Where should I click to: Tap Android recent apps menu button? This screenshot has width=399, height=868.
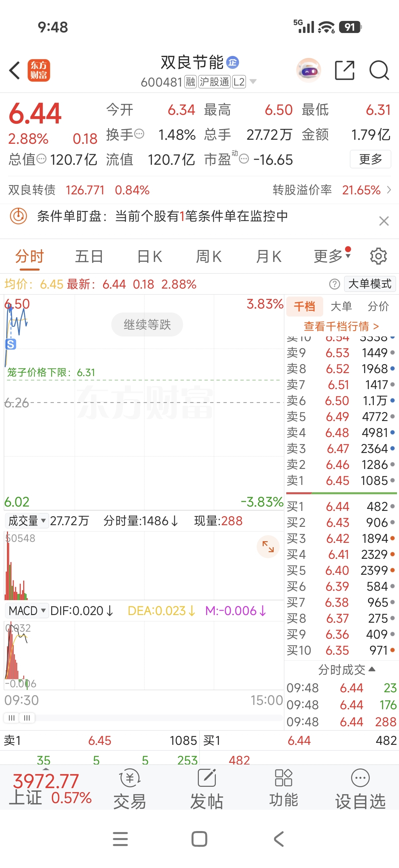(x=120, y=839)
